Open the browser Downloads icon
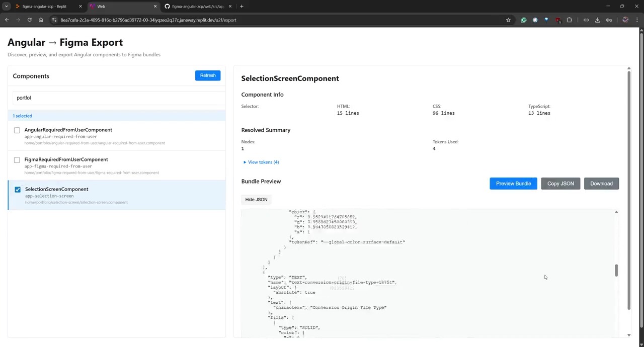The height and width of the screenshot is (347, 644). pyautogui.click(x=597, y=20)
